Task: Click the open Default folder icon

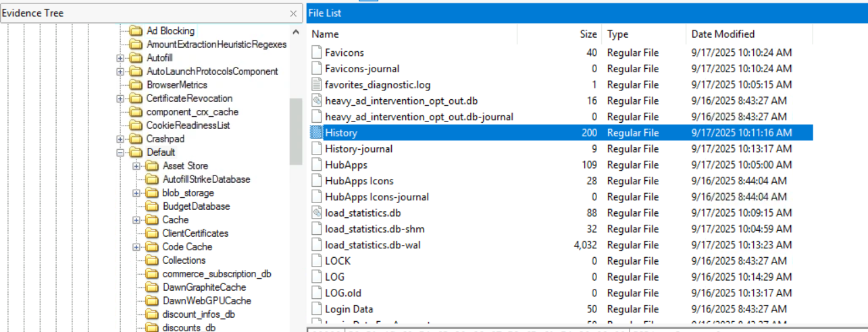Action: tap(136, 153)
